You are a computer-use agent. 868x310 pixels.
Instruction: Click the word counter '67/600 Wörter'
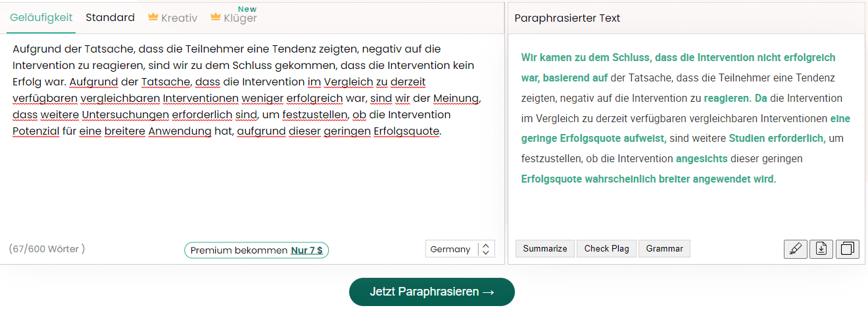(x=47, y=249)
